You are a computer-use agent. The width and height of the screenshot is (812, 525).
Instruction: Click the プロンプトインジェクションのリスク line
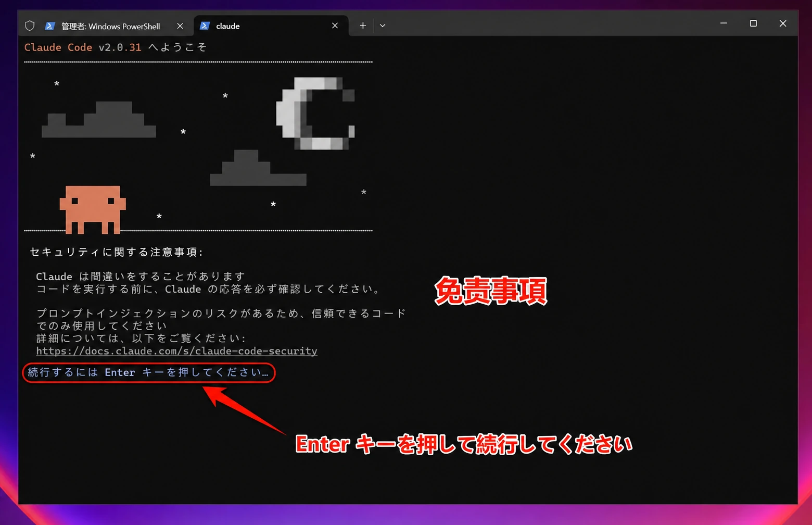(x=221, y=313)
